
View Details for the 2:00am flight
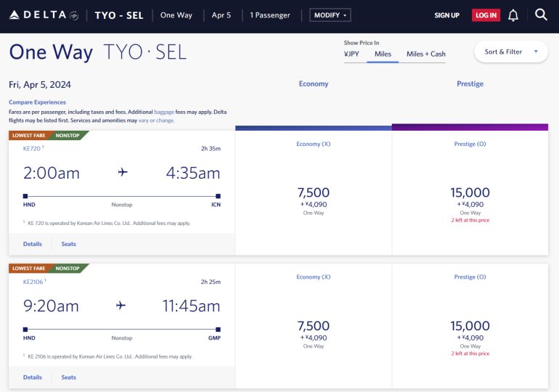(33, 244)
